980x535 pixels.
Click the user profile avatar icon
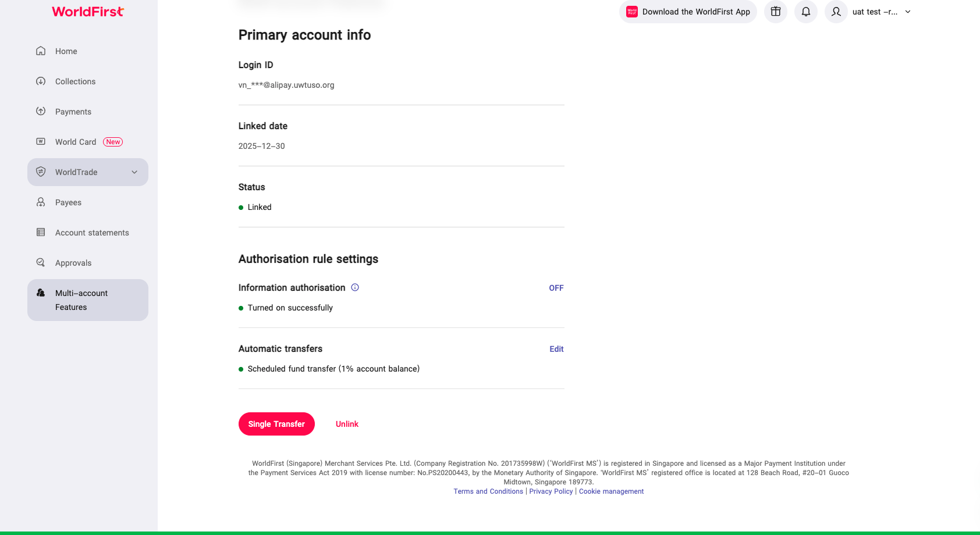click(836, 12)
